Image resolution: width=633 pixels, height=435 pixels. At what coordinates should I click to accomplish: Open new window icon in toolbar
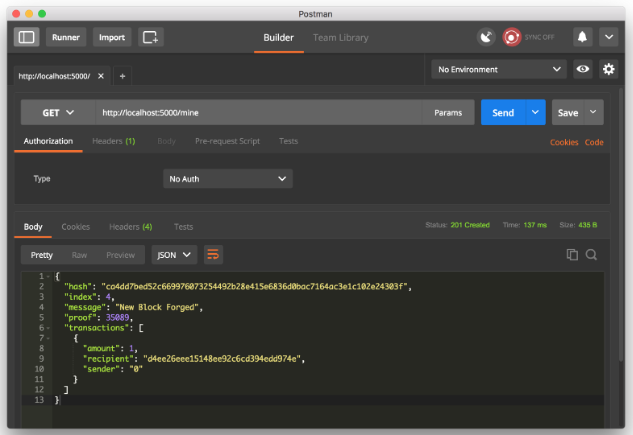pos(150,37)
